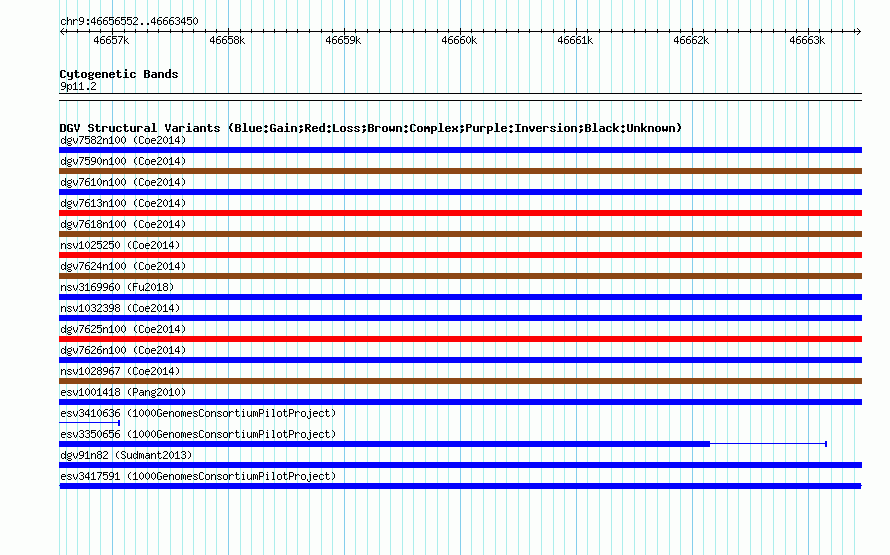Click the thin line at the end of the esv3350656 bar

(768, 444)
